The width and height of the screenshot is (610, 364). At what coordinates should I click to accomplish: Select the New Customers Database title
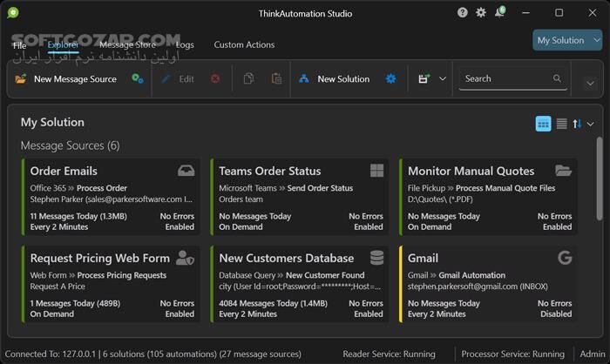click(287, 259)
